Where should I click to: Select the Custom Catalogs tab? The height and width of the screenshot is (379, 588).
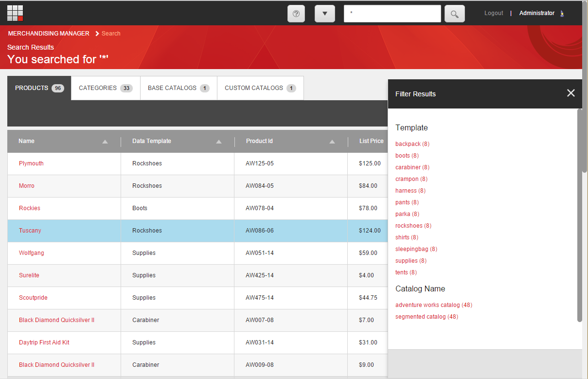260,88
